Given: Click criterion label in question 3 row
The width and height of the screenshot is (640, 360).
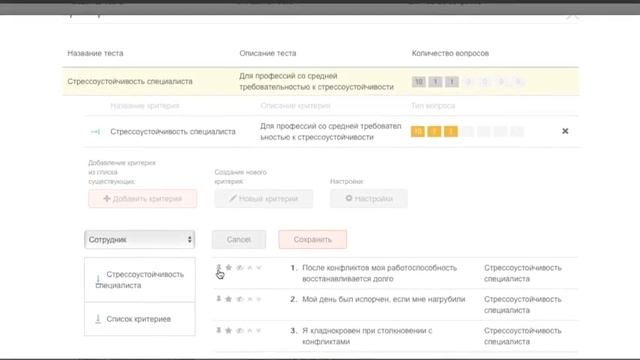Looking at the screenshot, I should tap(523, 336).
